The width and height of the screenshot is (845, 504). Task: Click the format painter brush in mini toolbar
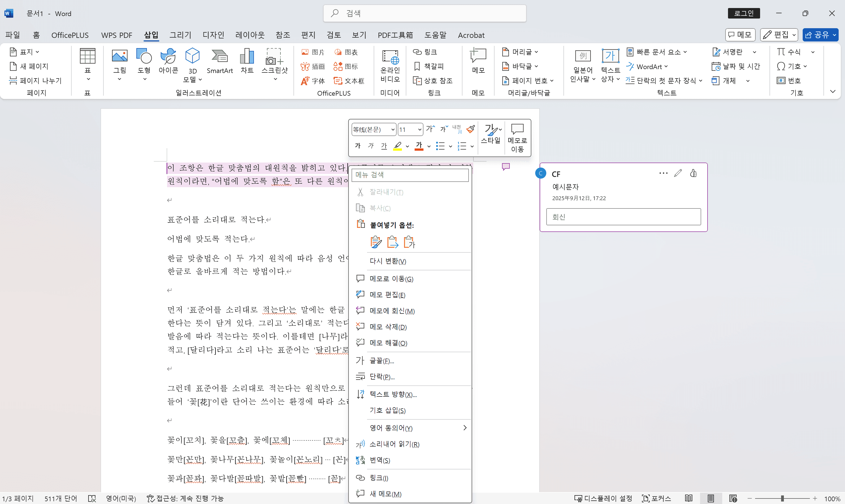(470, 129)
